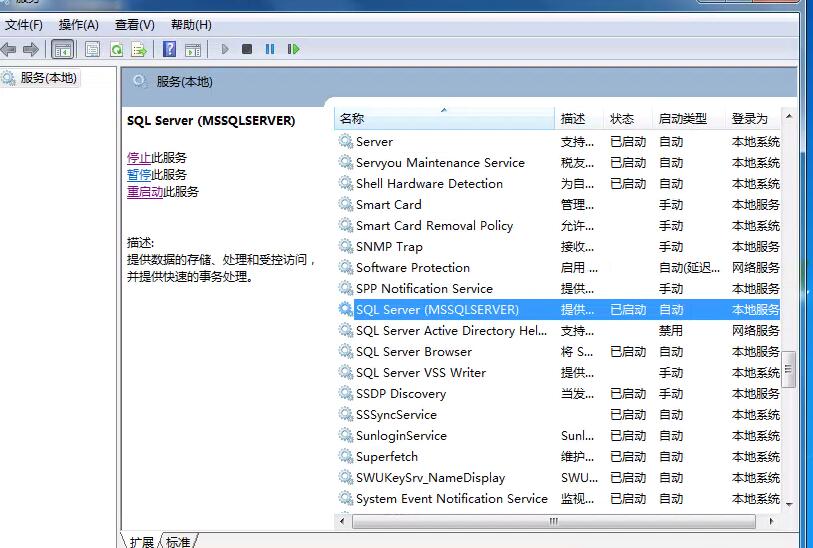
Task: Select the SSSyncService row
Action: [558, 415]
